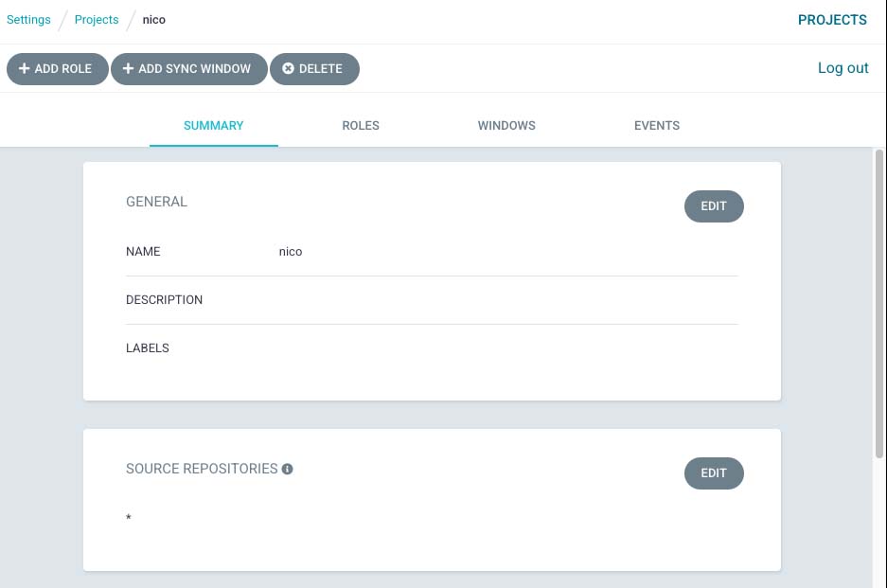Edit the General section
Image resolution: width=887 pixels, height=588 pixels.
click(x=714, y=206)
